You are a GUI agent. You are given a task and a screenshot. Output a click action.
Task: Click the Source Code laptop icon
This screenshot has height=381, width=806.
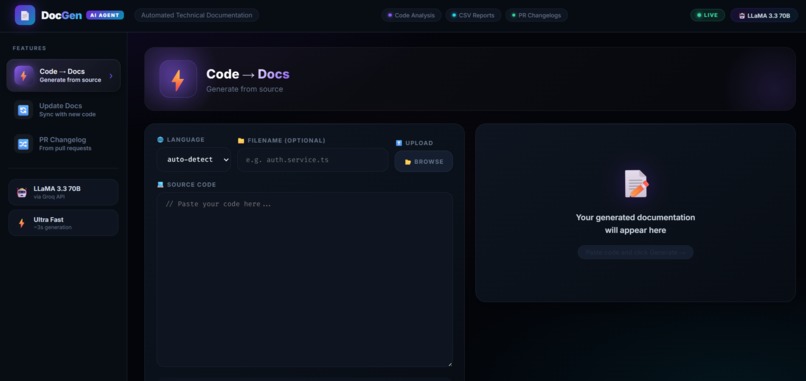tap(160, 185)
